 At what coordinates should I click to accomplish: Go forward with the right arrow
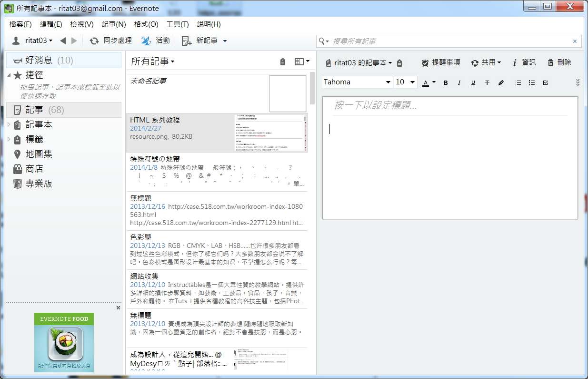pyautogui.click(x=74, y=41)
